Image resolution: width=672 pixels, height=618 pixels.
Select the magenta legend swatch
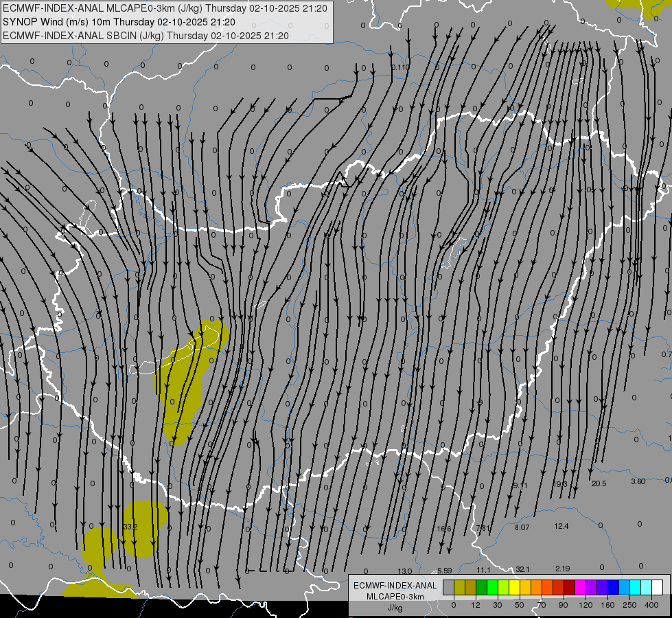580,588
